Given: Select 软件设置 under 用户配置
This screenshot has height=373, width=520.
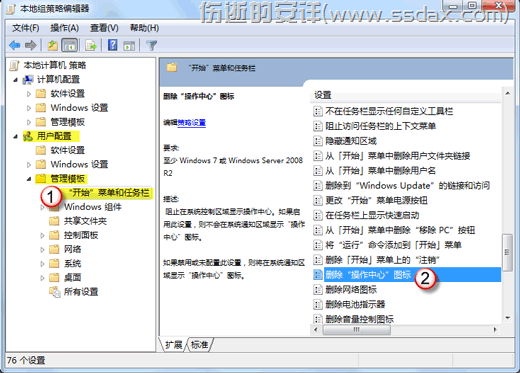Looking at the screenshot, I should (68, 150).
